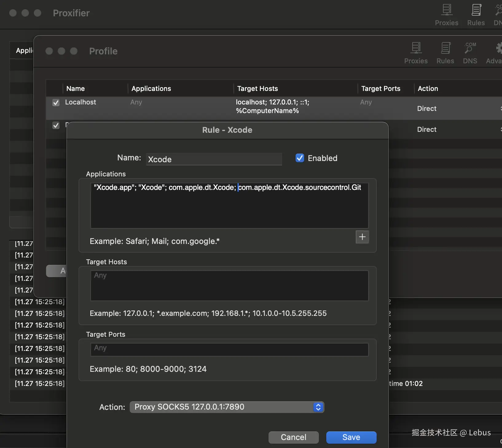Click the Any target ports cell of the Localhost rule
The width and height of the screenshot is (502, 448).
pyautogui.click(x=366, y=102)
